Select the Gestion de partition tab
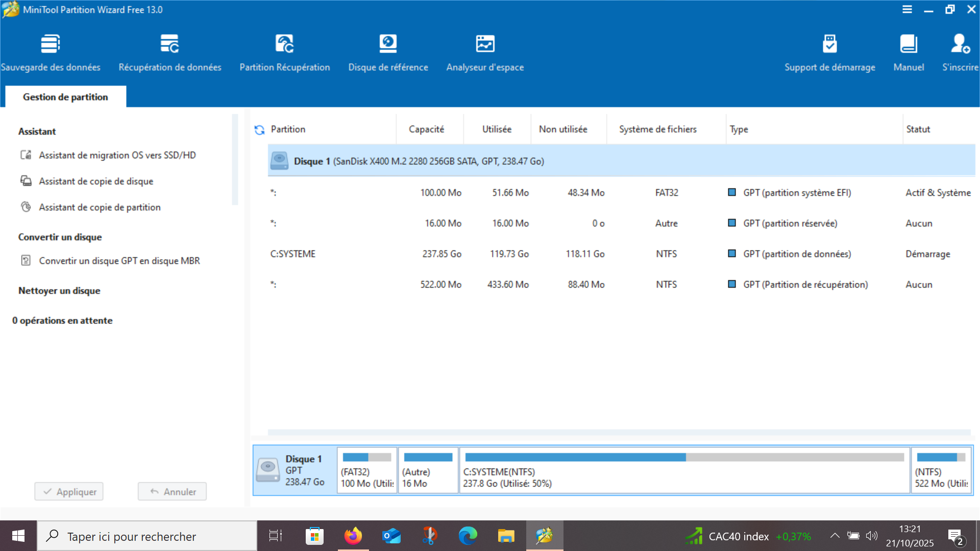The height and width of the screenshot is (551, 980). pyautogui.click(x=65, y=97)
